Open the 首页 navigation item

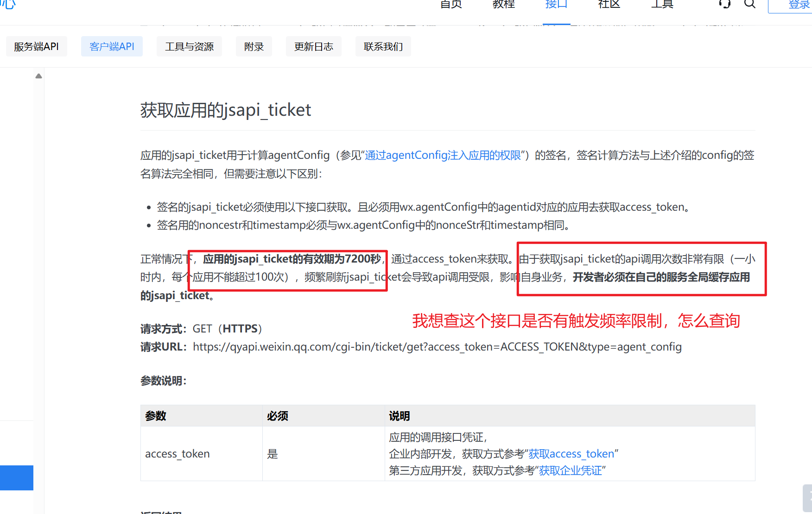(450, 5)
